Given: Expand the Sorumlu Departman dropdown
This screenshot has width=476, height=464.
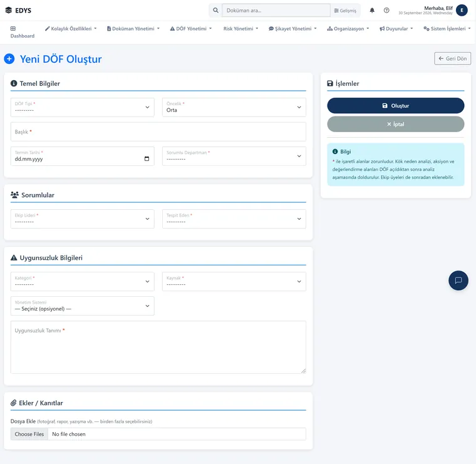Looking at the screenshot, I should [234, 156].
